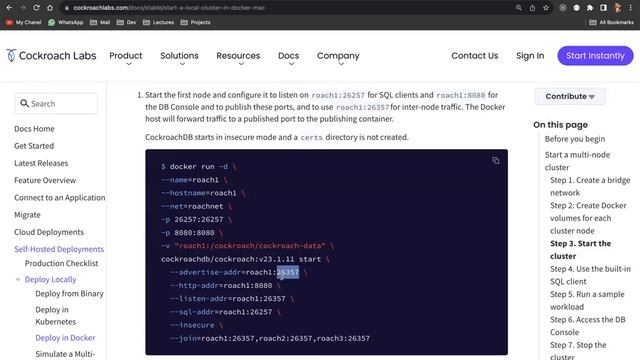Jump to Step 1. Create a bridge network
This screenshot has height=360, width=640.
point(590,186)
